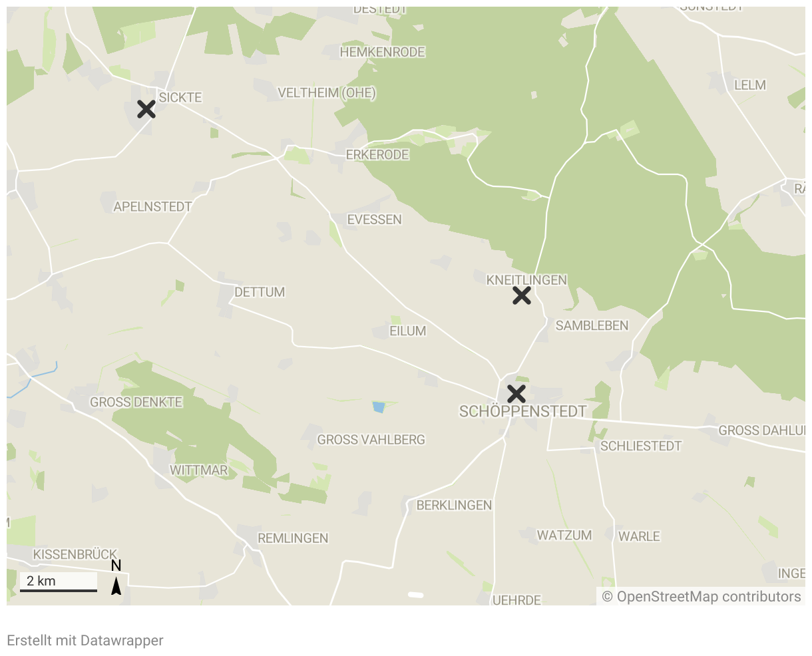Click the Watzum village label
The image size is (812, 656).
564,536
